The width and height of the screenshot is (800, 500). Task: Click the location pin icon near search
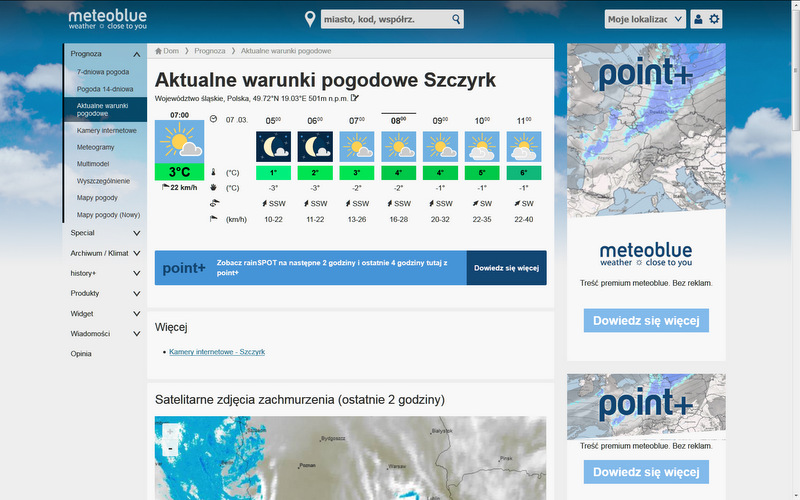click(x=310, y=19)
